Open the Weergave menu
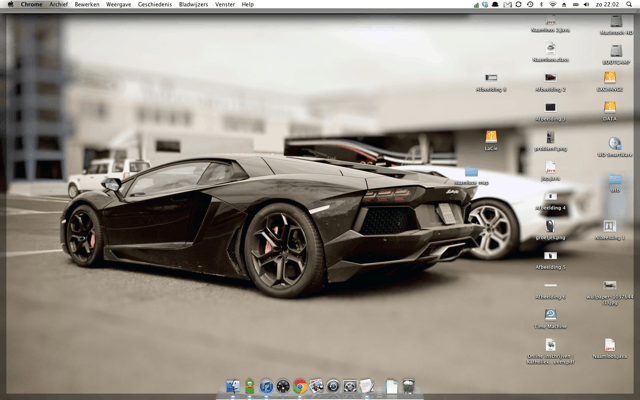 [118, 4]
